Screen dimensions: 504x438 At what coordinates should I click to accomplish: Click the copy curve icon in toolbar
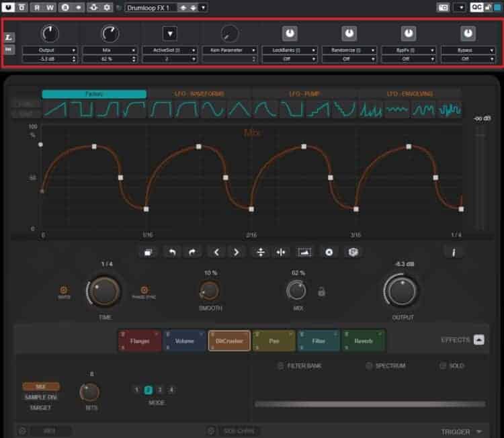point(149,253)
